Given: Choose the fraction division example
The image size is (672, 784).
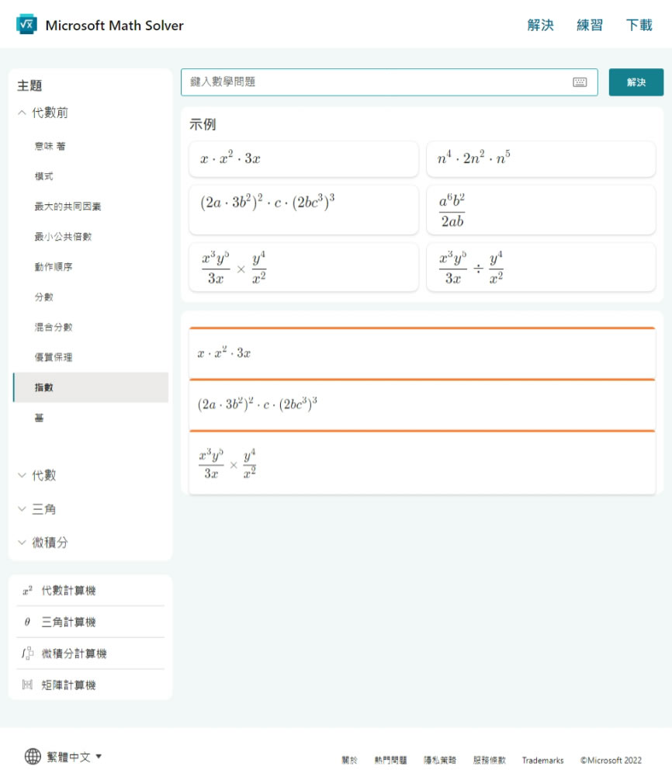Looking at the screenshot, I should click(541, 267).
